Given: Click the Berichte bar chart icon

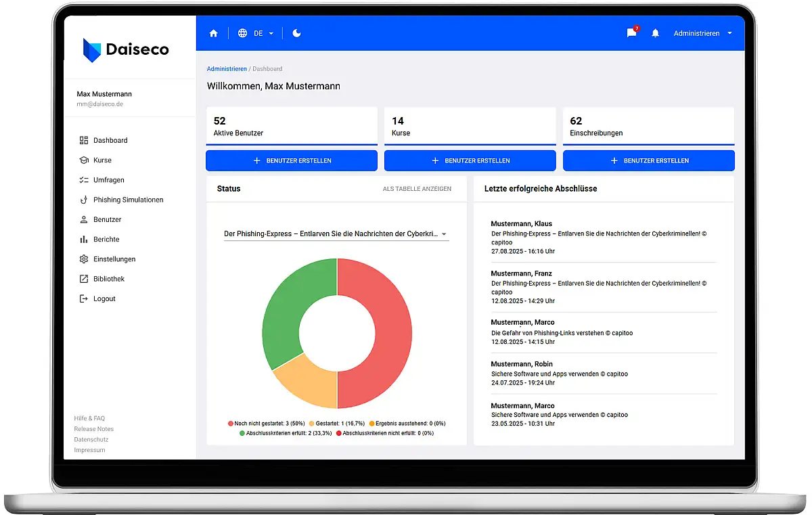Looking at the screenshot, I should coord(84,240).
